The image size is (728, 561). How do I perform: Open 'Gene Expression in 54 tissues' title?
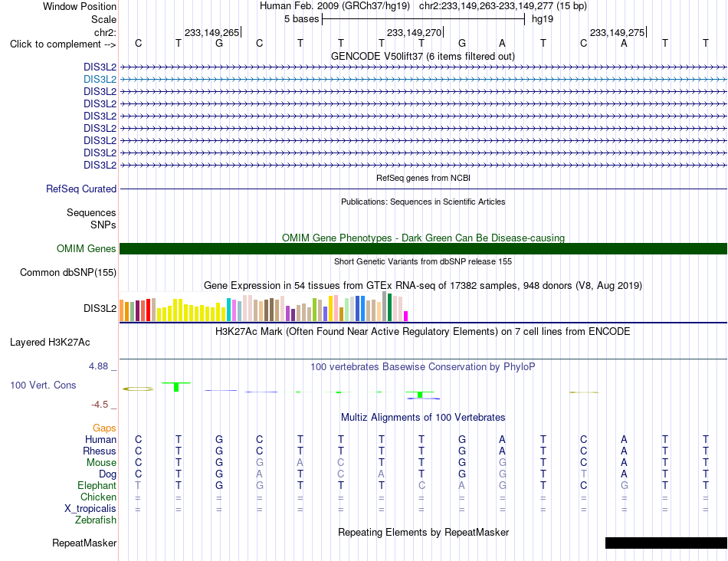[x=423, y=286]
